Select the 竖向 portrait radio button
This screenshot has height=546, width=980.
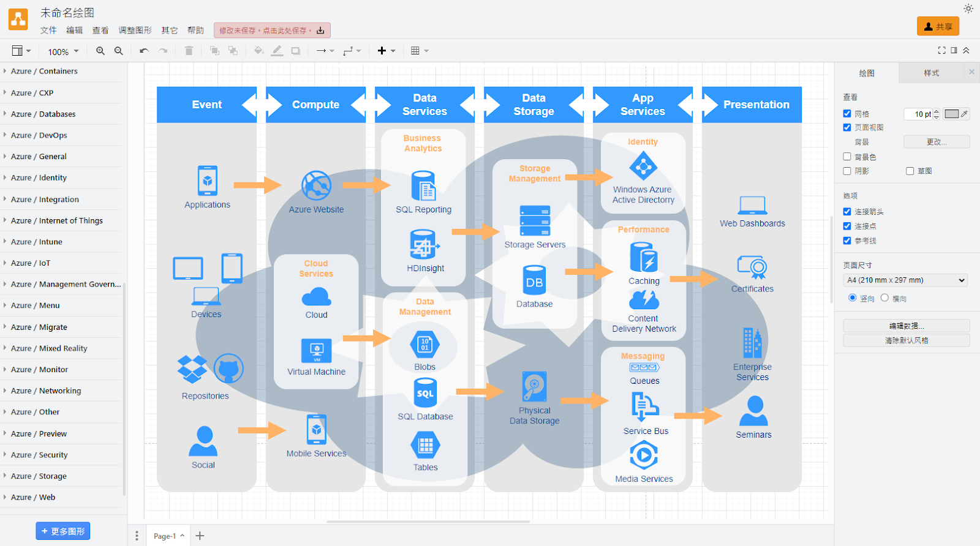click(x=852, y=297)
